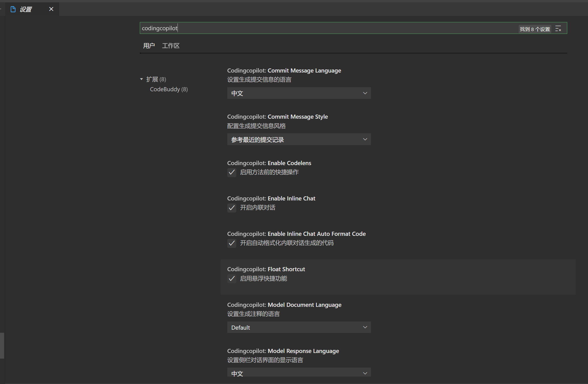Click the codingcopilot search input field
Screen dimensions: 588x384
(x=308, y=28)
